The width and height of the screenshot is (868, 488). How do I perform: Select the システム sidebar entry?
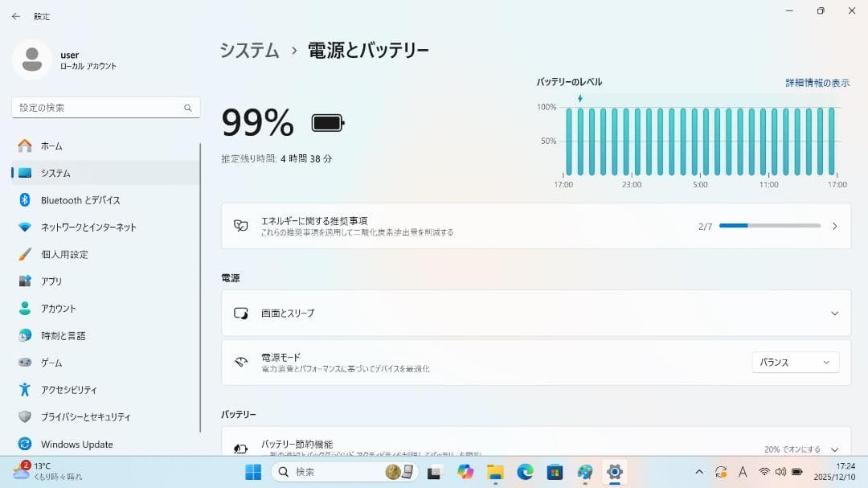(x=55, y=172)
